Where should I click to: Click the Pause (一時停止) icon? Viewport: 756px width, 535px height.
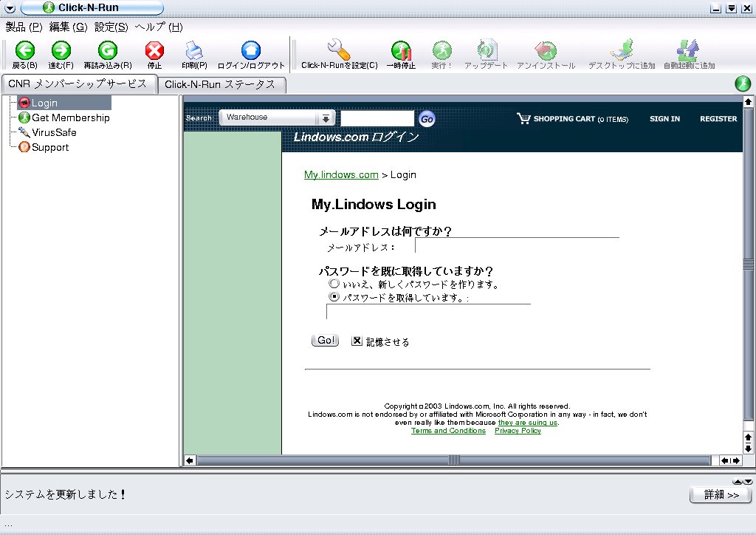(x=401, y=50)
